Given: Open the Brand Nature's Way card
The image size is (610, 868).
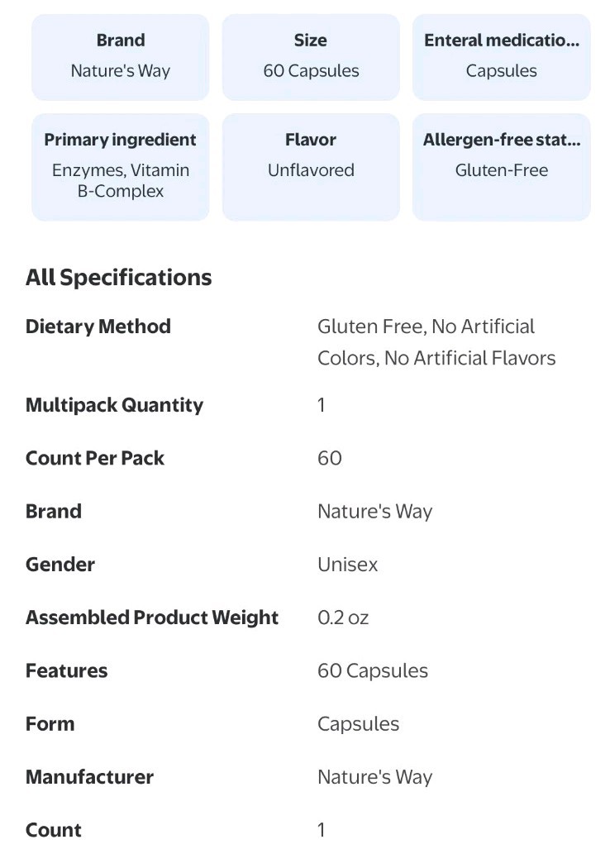Looking at the screenshot, I should [x=120, y=58].
